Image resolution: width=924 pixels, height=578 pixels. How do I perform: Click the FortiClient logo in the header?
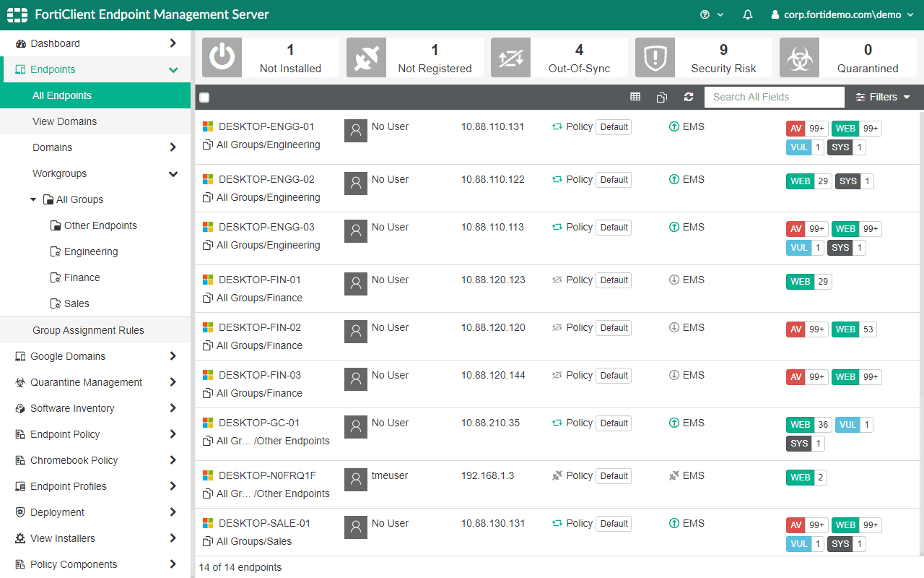coord(17,14)
